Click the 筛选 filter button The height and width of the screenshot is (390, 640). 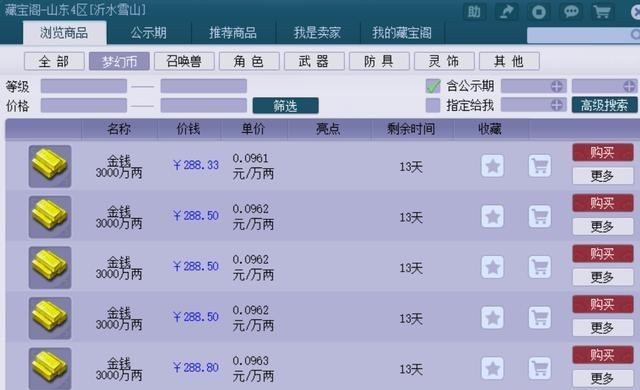pyautogui.click(x=285, y=106)
